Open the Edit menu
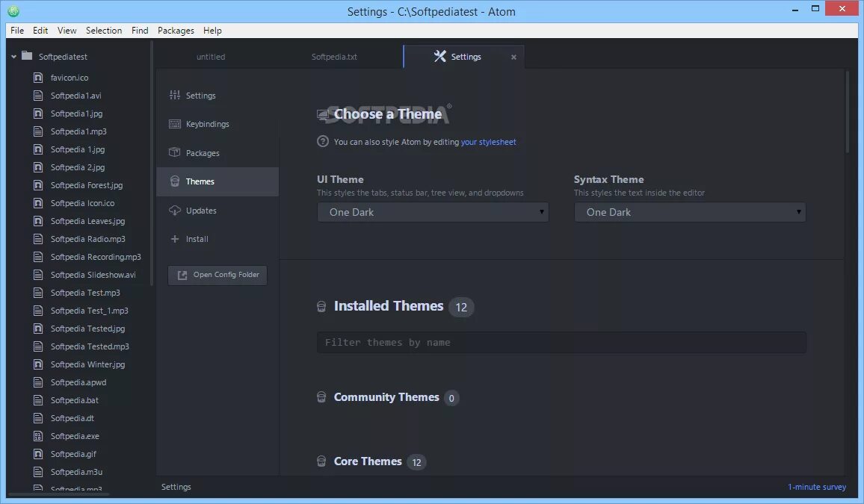This screenshot has width=864, height=504. tap(40, 31)
